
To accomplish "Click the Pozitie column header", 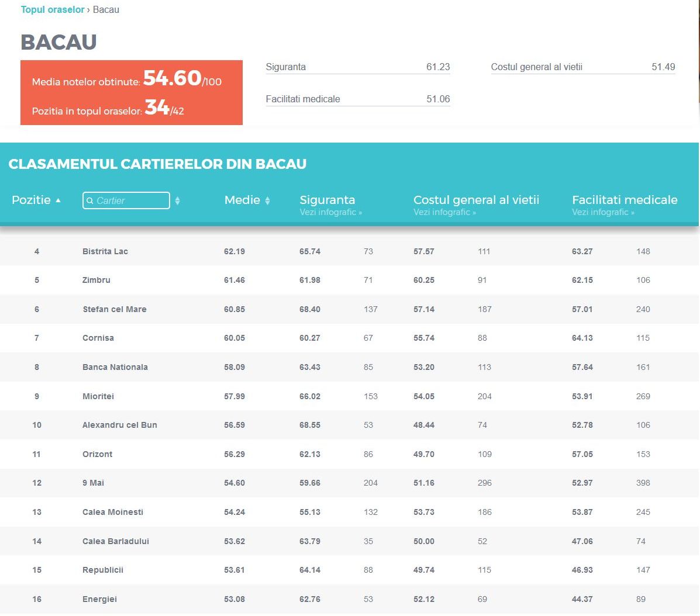I will coord(31,200).
